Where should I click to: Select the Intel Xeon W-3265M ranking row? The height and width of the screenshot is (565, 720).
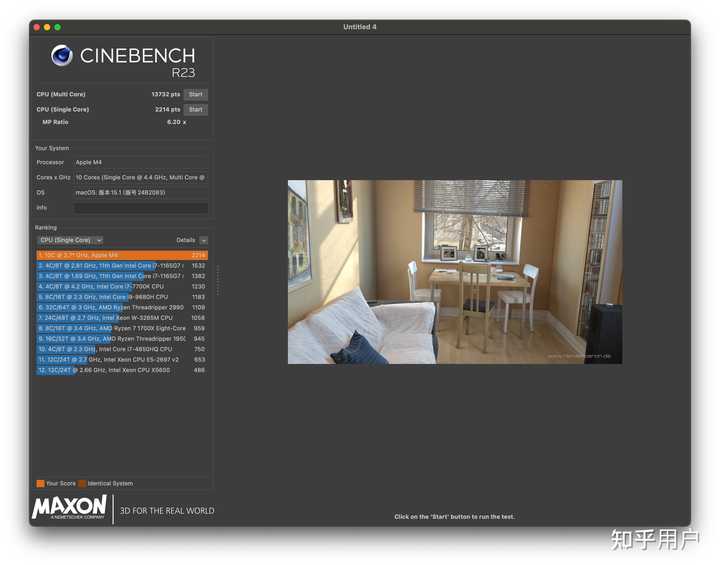(x=122, y=318)
